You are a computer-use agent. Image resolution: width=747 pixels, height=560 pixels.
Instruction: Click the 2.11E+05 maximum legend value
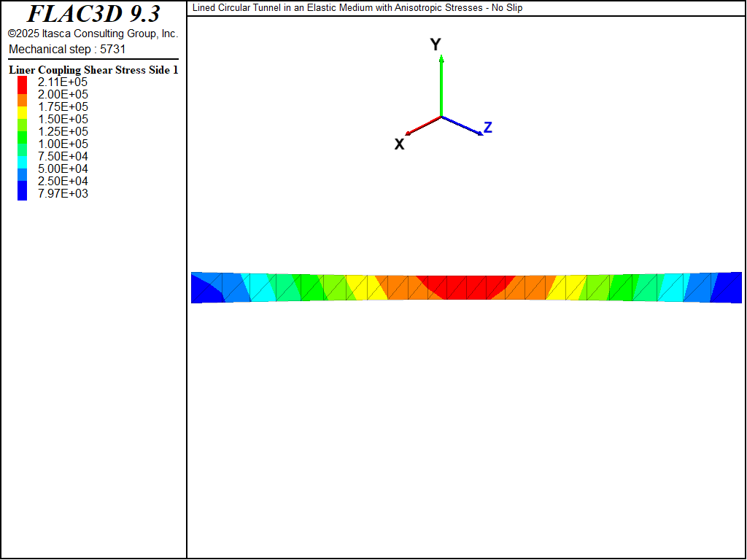pos(63,82)
